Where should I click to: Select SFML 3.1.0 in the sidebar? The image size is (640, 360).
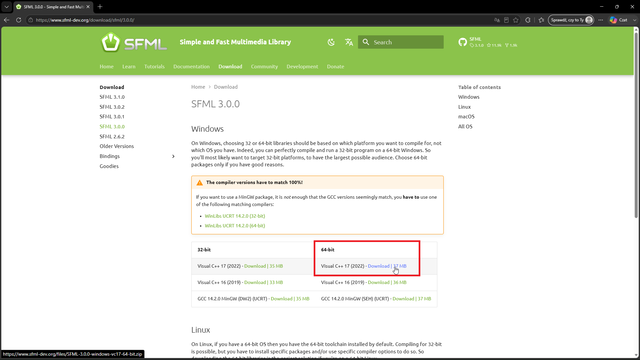pos(112,97)
